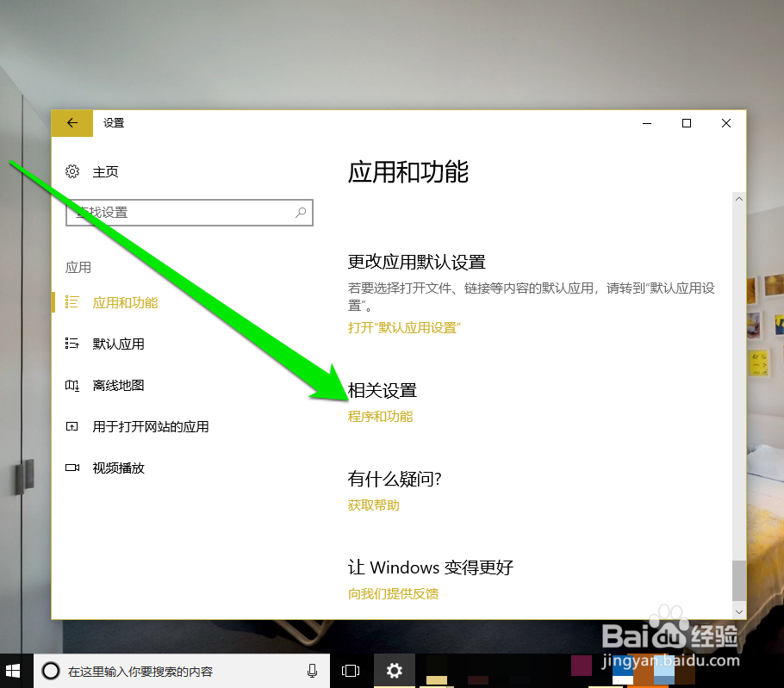Click the back arrow in Settings
Viewport: 784px width, 688px height.
point(72,123)
